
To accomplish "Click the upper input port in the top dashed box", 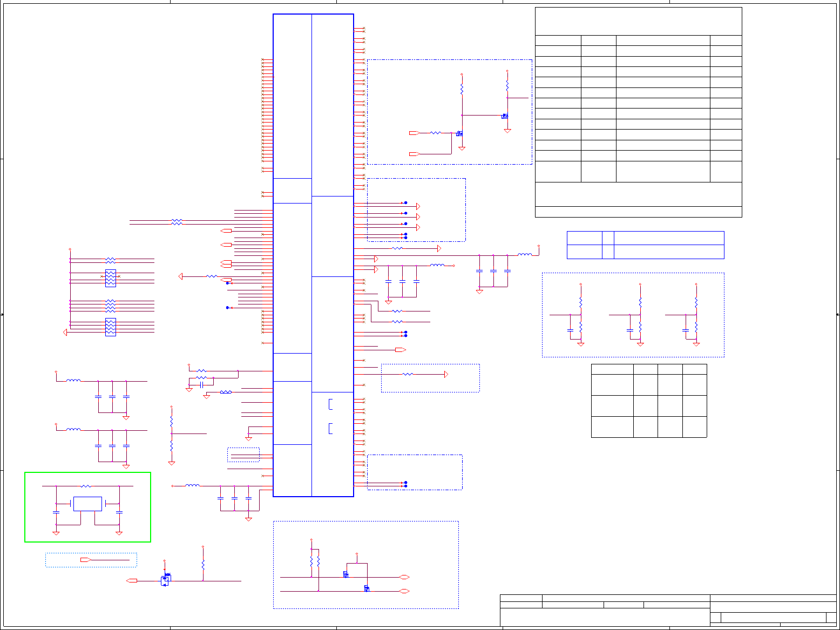I will point(415,132).
